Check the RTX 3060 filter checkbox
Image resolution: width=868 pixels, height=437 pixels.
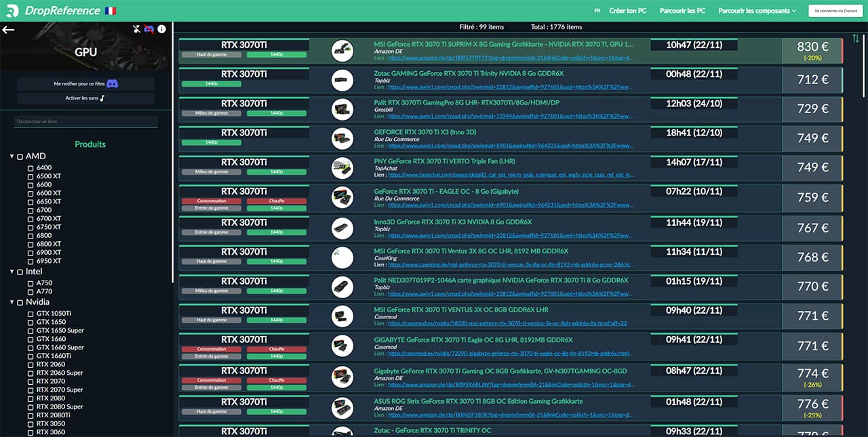[31, 432]
